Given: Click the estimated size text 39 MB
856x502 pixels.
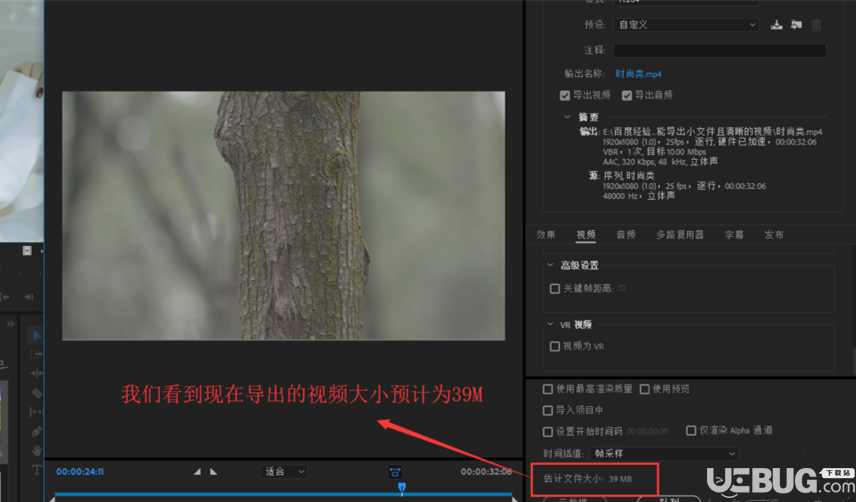Looking at the screenshot, I should tap(620, 479).
